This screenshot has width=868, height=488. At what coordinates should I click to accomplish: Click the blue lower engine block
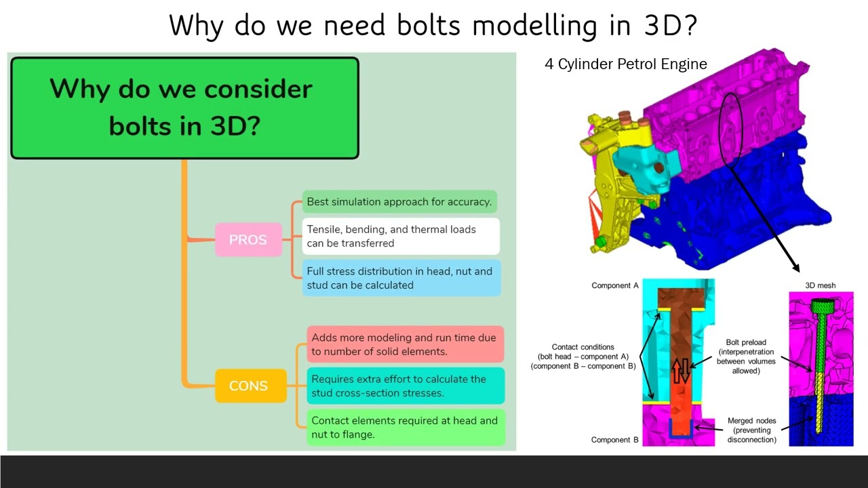[732, 203]
